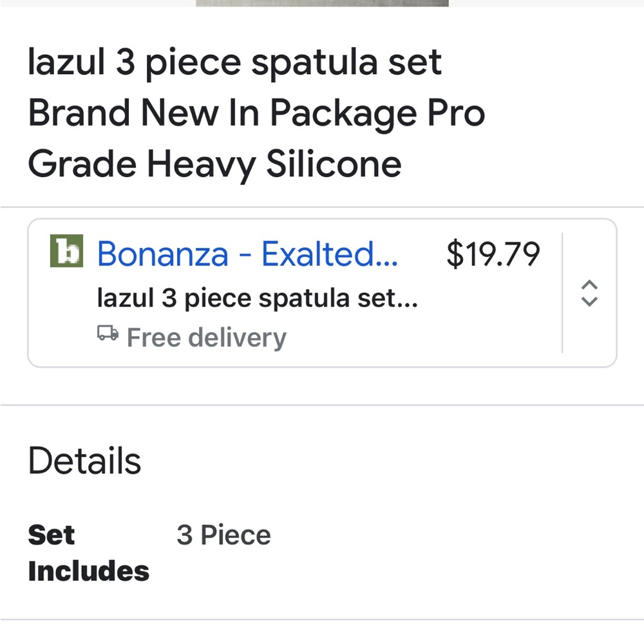
Task: Click the Set Includes label
Action: click(x=88, y=552)
